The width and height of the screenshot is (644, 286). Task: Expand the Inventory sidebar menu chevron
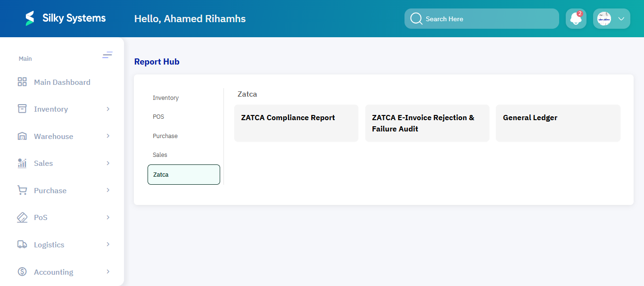(108, 109)
